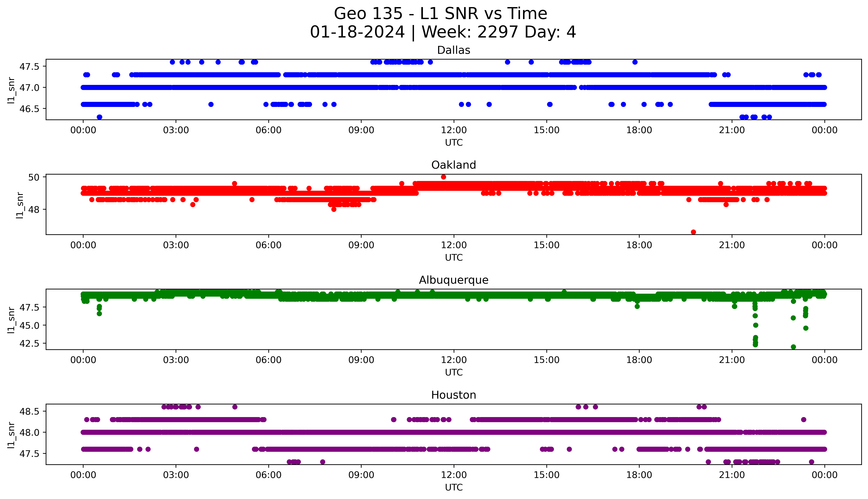Click the Oakland subplot title
The image size is (868, 499).
[453, 165]
